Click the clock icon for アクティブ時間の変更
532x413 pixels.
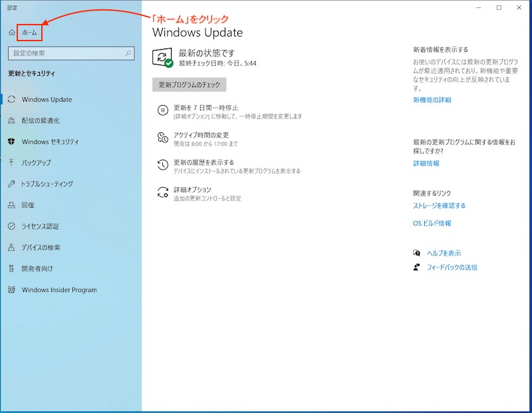click(x=163, y=138)
